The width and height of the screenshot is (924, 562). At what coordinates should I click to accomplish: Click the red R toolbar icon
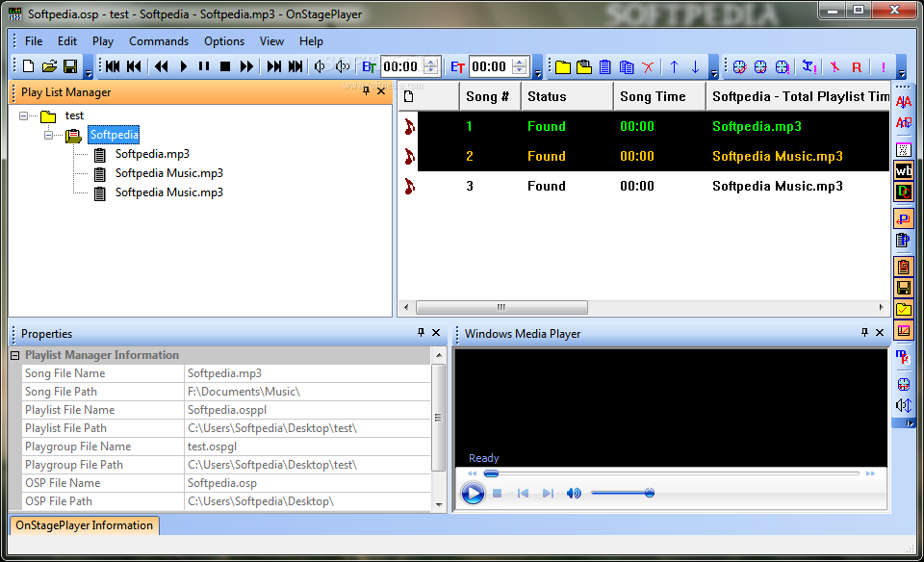(857, 67)
